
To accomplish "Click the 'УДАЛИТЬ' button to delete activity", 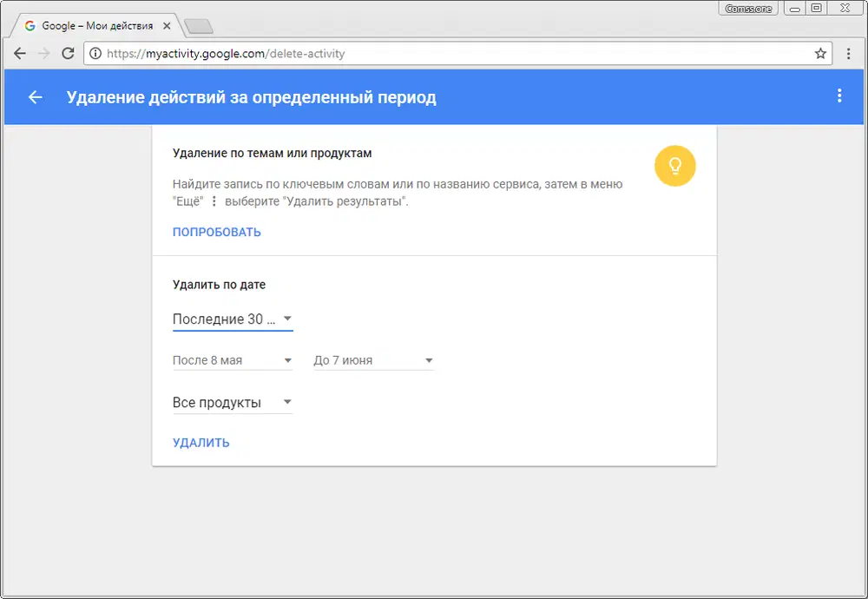I will [x=201, y=442].
